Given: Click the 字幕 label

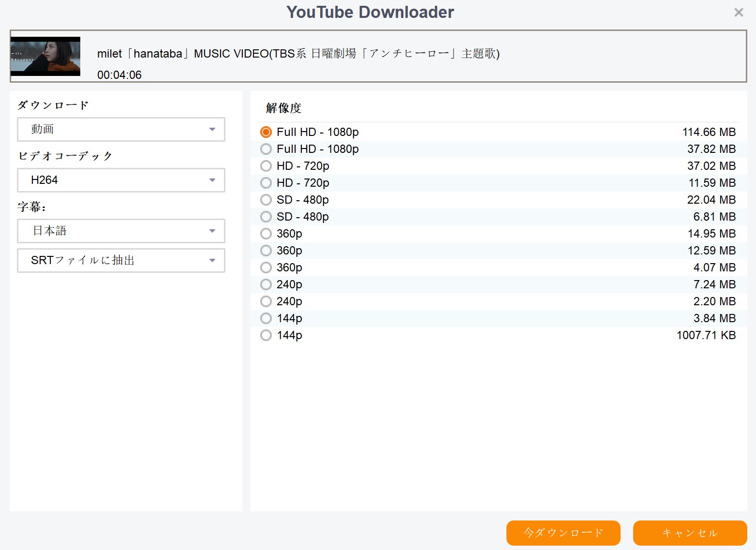Looking at the screenshot, I should (x=32, y=207).
